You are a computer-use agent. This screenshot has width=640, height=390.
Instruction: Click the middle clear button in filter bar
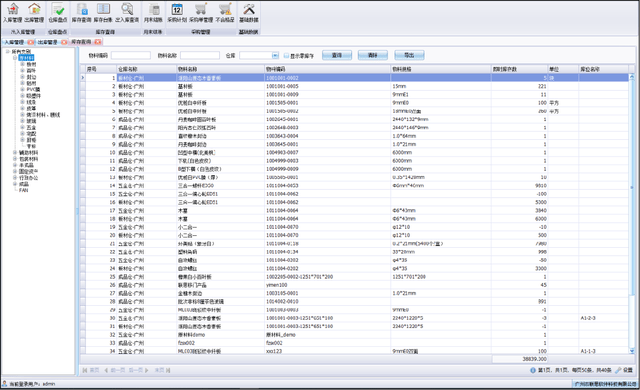coord(373,55)
